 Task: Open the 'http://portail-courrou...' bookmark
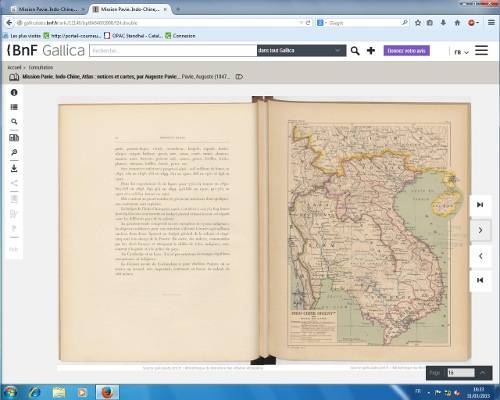(72, 36)
